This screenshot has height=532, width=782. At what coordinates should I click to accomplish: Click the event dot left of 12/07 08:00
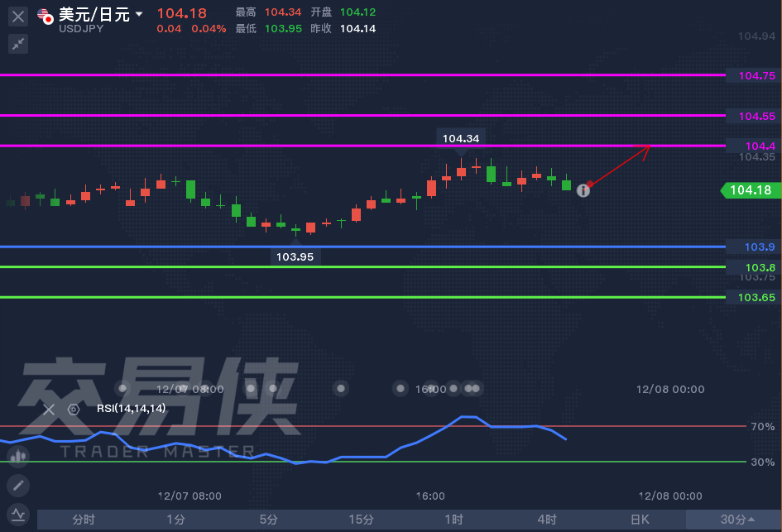tap(122, 388)
